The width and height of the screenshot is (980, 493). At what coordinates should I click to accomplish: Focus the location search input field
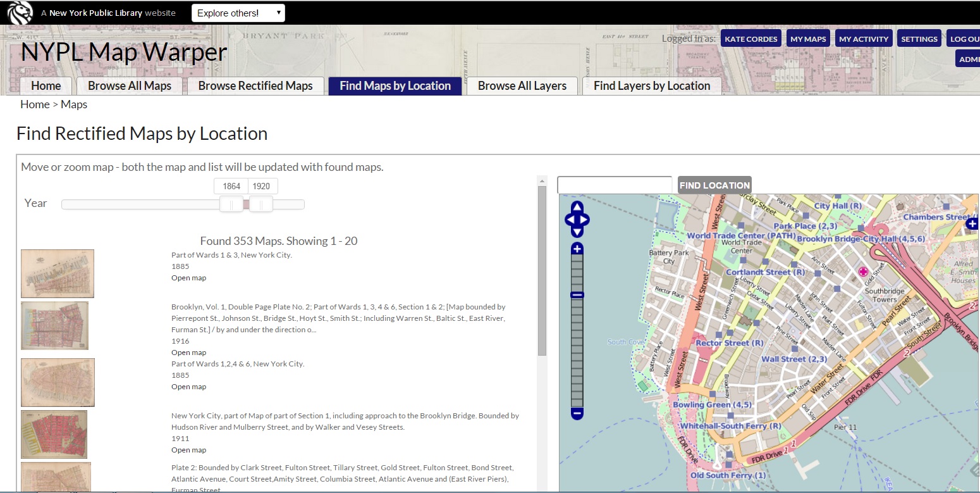tap(615, 185)
